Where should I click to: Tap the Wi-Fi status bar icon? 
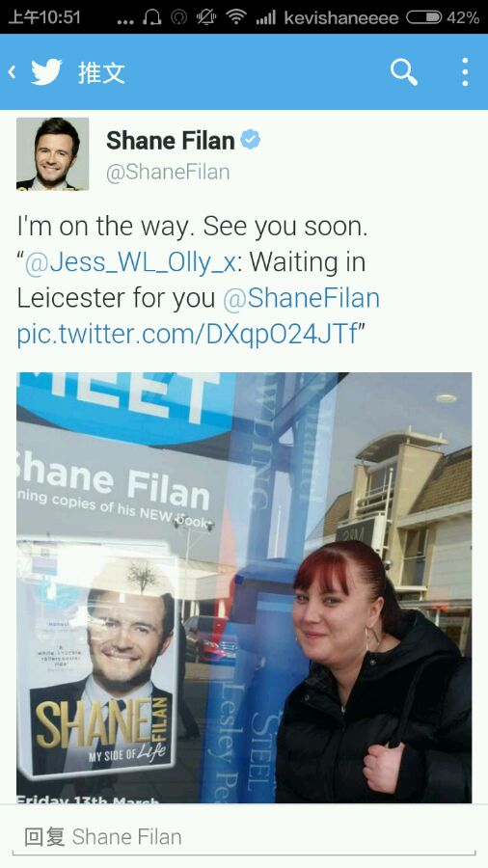236,17
